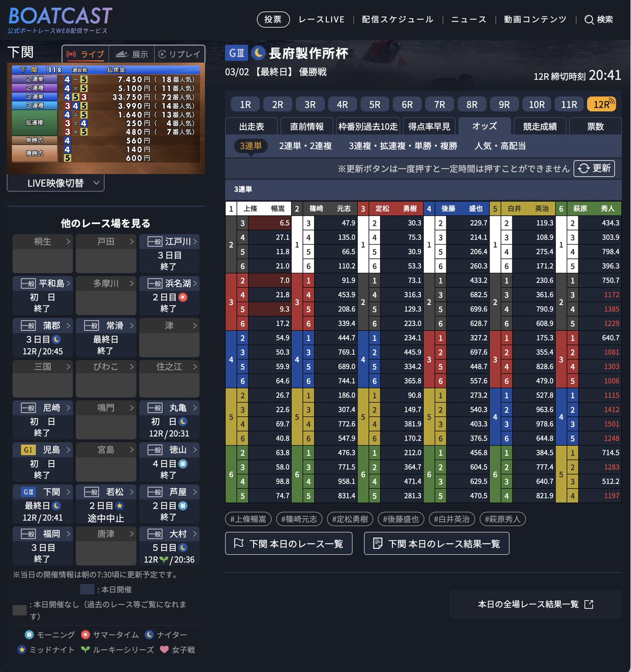Click the flag icon on 下関 本日のレース一覧 button

[237, 543]
